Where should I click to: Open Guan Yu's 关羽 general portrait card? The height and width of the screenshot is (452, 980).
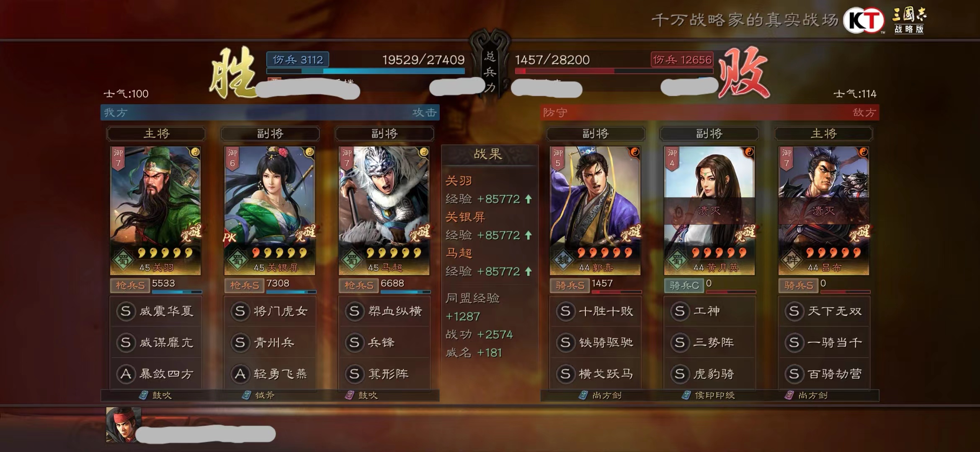click(155, 211)
